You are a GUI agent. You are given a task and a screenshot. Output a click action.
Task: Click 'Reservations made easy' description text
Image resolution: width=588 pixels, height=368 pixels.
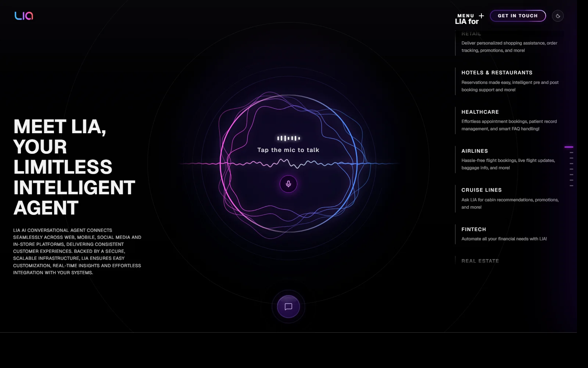[510, 86]
